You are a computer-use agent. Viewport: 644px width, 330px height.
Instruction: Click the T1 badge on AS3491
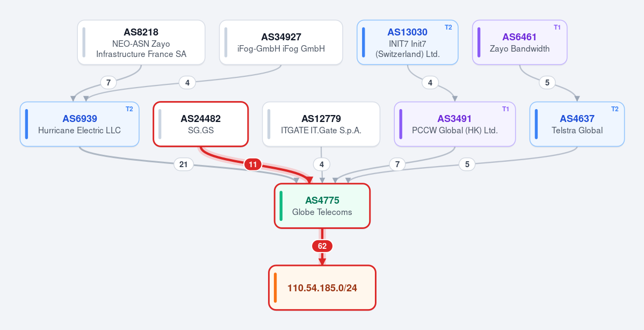(x=505, y=109)
